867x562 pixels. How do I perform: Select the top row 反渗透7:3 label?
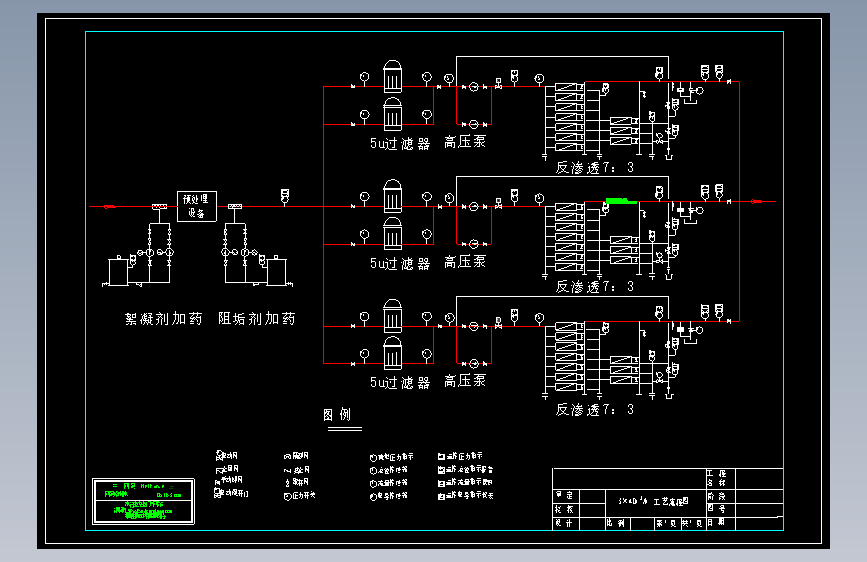pyautogui.click(x=594, y=168)
